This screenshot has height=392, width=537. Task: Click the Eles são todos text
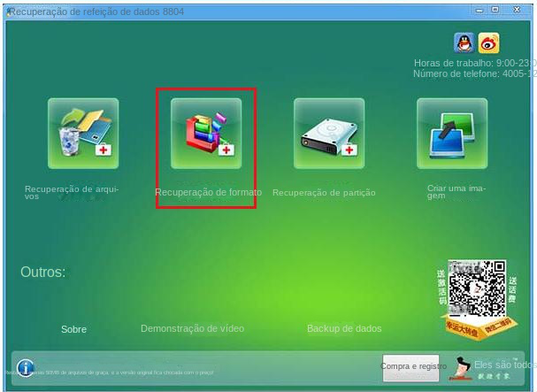505,365
